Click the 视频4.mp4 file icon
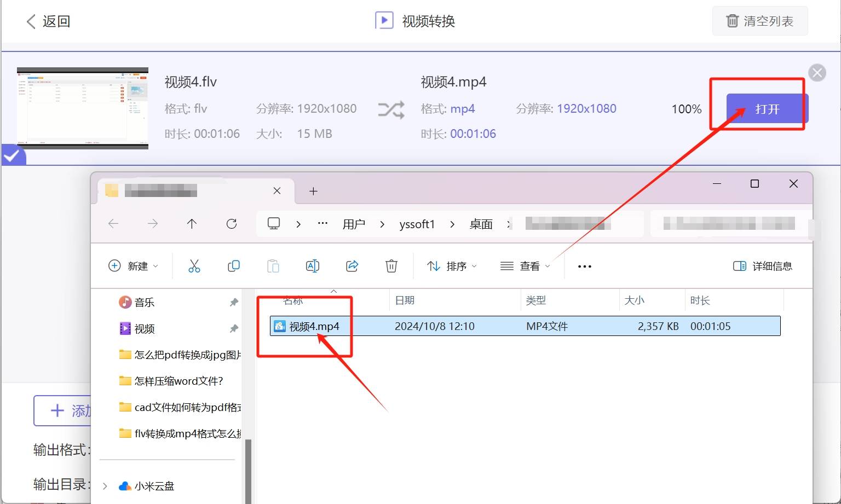Screen dimensions: 841x504 coord(280,326)
